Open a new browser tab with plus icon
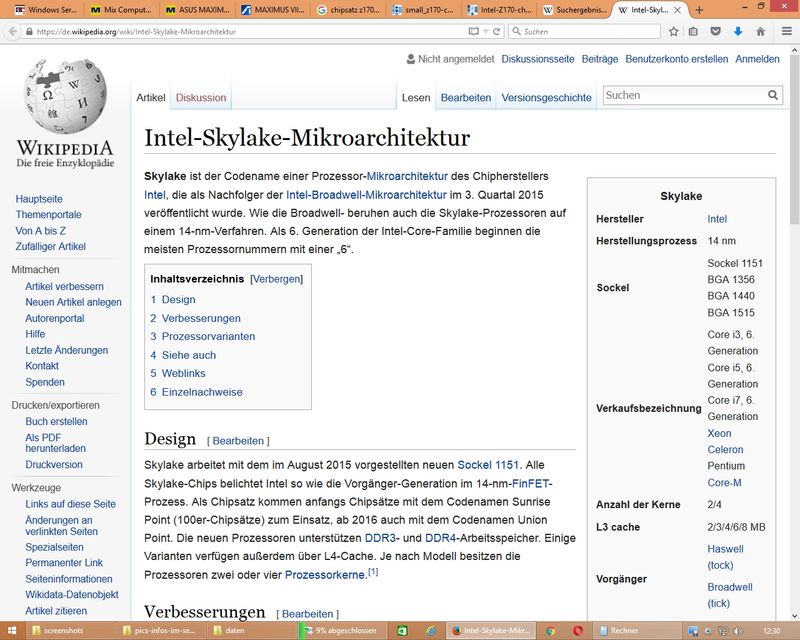 (x=698, y=9)
